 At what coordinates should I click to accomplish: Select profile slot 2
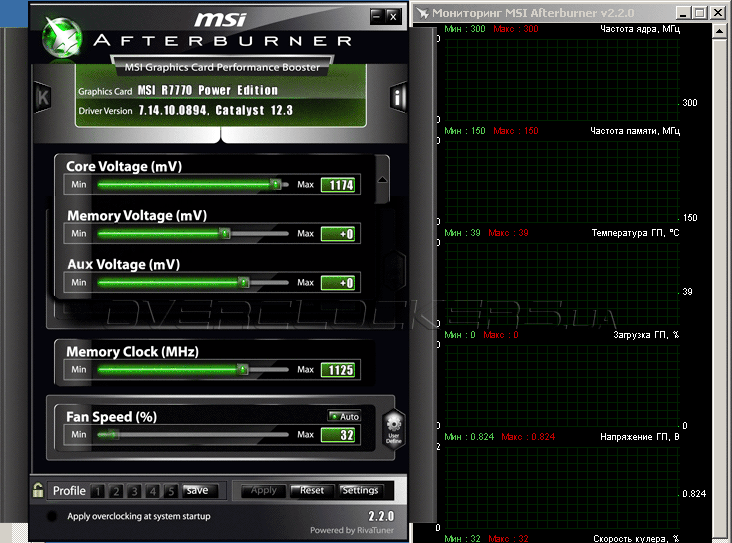coord(116,491)
